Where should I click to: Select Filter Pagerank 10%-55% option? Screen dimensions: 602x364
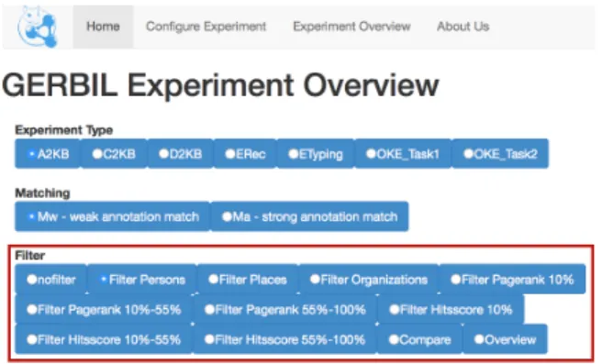[104, 310]
